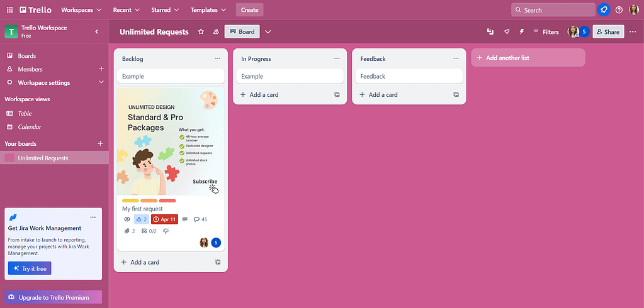Image resolution: width=644 pixels, height=308 pixels.
Task: Open the Trello Workspace green T icon
Action: [x=11, y=31]
